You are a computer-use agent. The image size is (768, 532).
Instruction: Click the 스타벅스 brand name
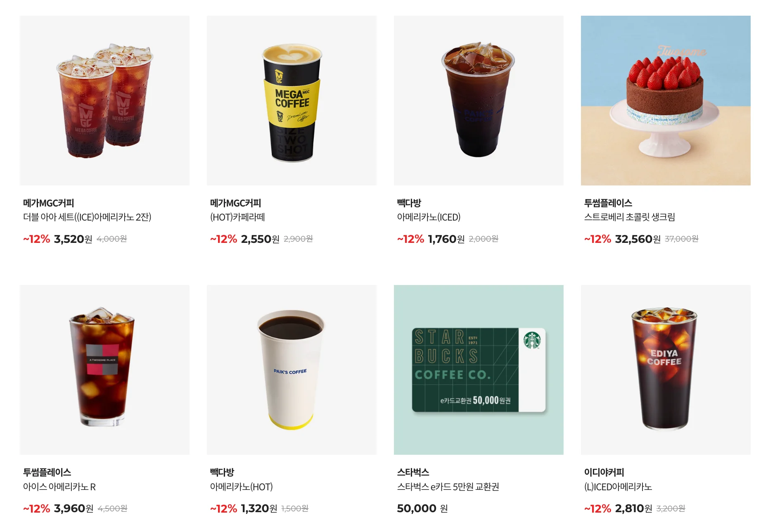[413, 472]
